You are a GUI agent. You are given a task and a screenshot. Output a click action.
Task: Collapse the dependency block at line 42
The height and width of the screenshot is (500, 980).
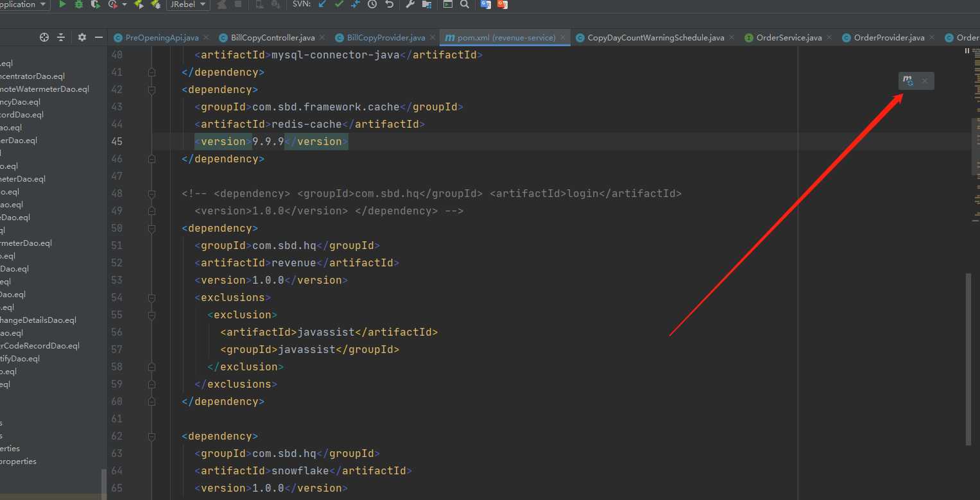click(151, 90)
